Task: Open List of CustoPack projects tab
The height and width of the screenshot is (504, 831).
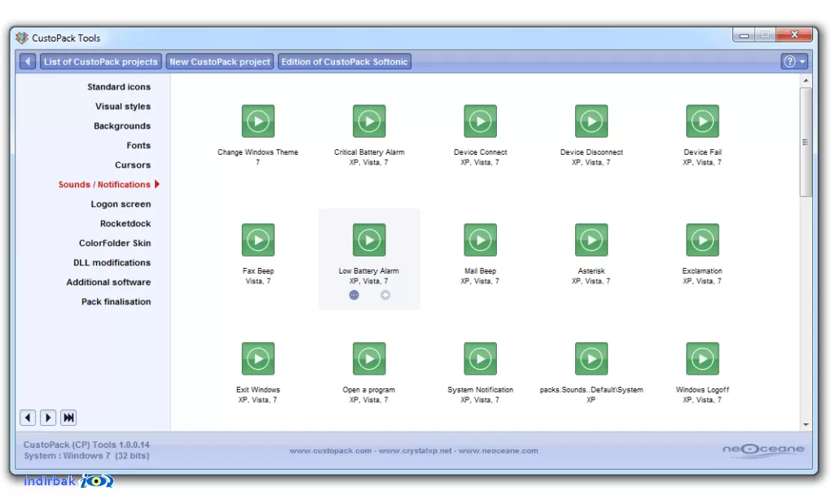Action: (x=101, y=61)
